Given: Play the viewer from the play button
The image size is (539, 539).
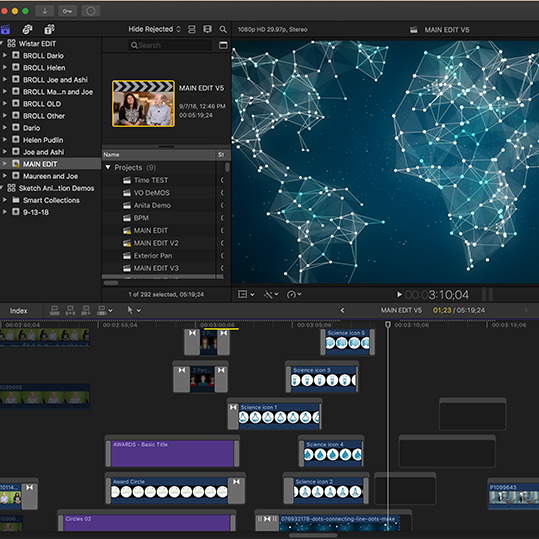Looking at the screenshot, I should coord(399,295).
